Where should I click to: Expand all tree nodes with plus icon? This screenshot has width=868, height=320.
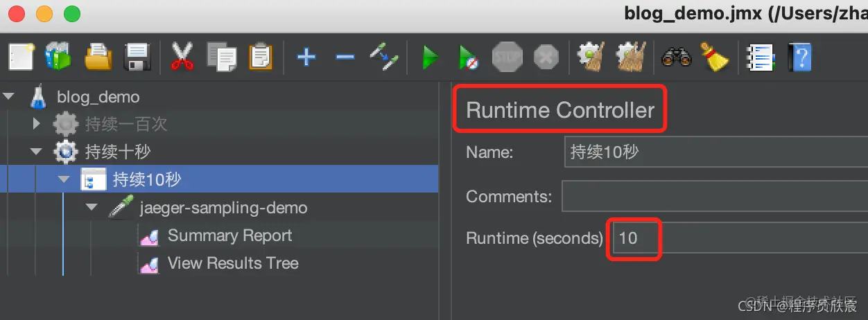point(306,57)
